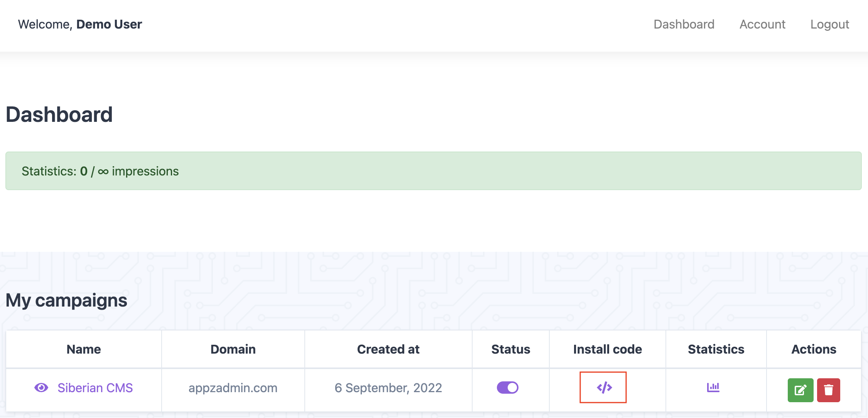Click the Status column header
The height and width of the screenshot is (418, 868).
point(511,349)
